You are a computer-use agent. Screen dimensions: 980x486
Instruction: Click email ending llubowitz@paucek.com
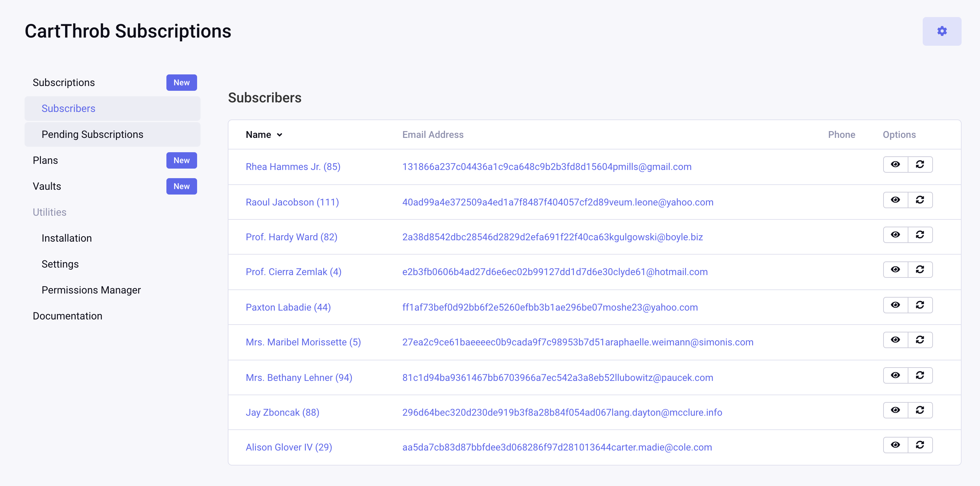click(557, 377)
